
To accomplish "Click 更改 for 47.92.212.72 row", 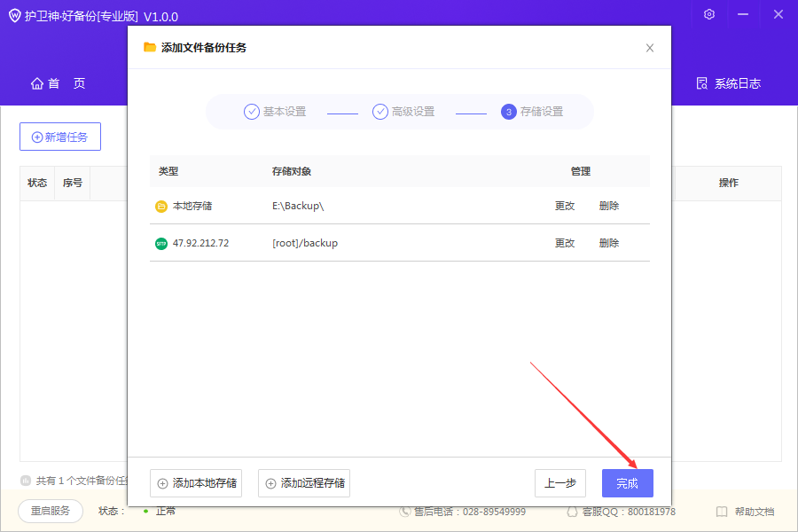I will pos(565,243).
